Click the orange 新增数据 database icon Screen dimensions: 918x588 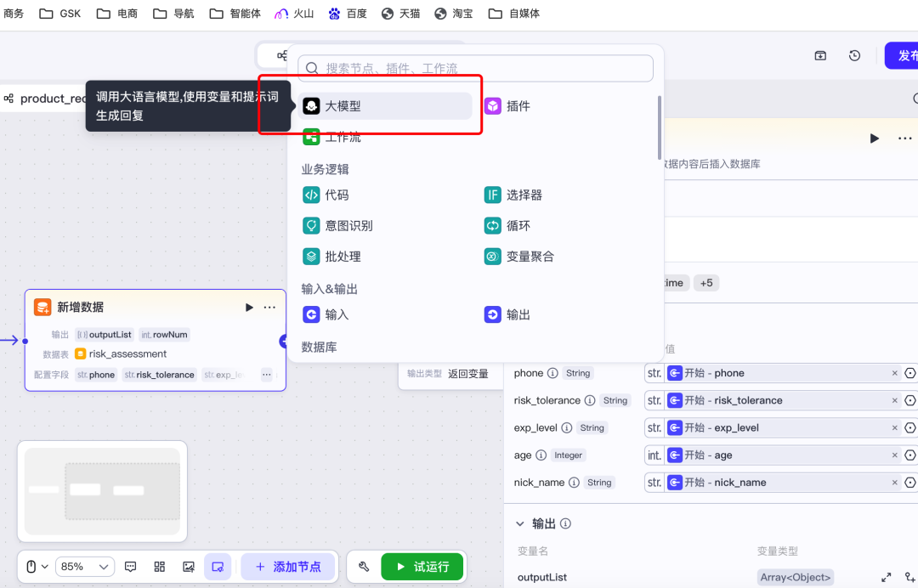pos(42,307)
